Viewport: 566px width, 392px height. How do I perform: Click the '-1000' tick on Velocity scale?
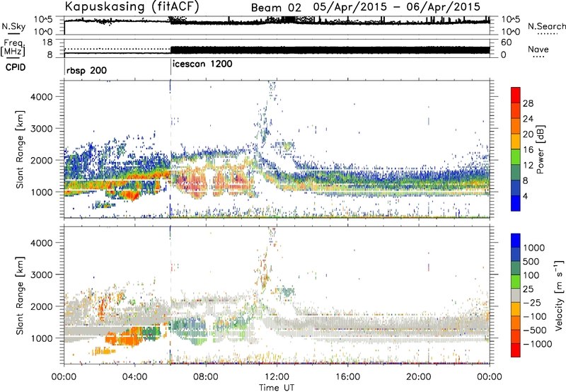pyautogui.click(x=537, y=344)
